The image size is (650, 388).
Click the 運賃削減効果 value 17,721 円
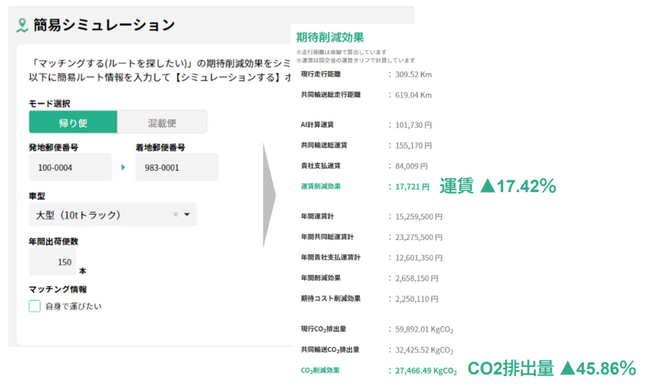[412, 187]
